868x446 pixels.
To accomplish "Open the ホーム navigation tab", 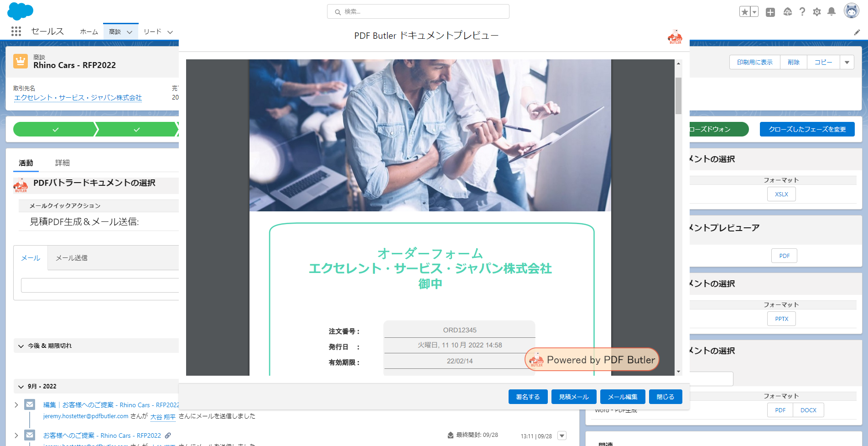I will pyautogui.click(x=89, y=31).
